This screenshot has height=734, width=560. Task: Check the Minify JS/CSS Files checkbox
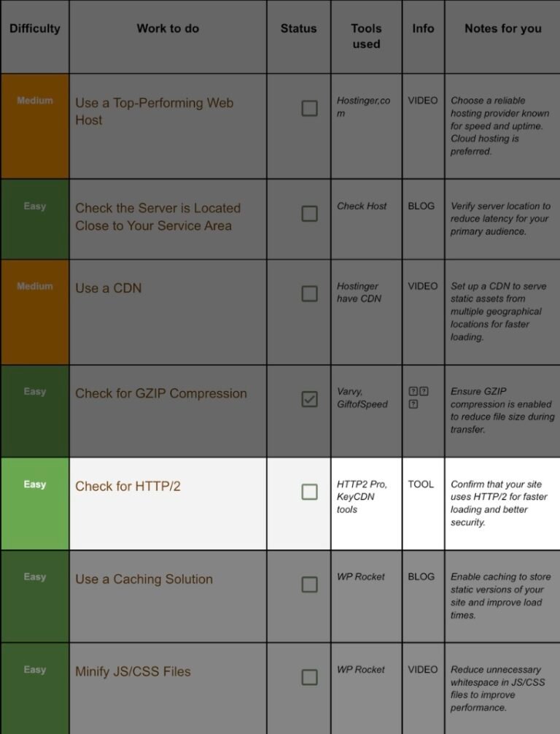point(309,677)
